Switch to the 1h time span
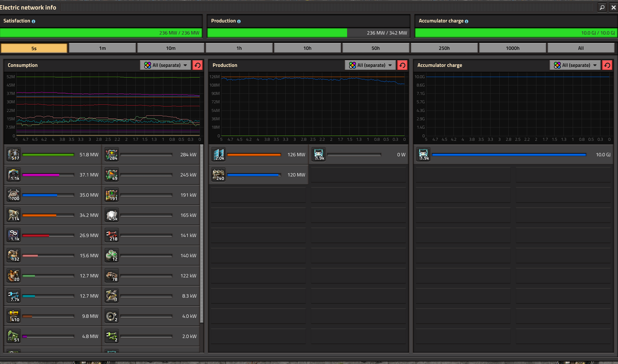The image size is (618, 364). (239, 48)
